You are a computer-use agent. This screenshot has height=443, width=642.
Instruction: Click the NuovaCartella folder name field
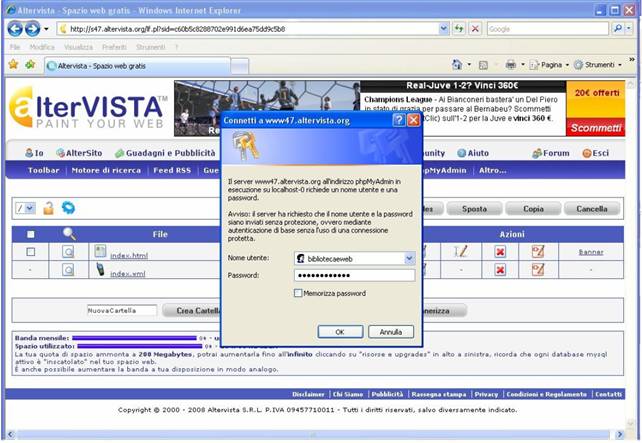point(122,311)
